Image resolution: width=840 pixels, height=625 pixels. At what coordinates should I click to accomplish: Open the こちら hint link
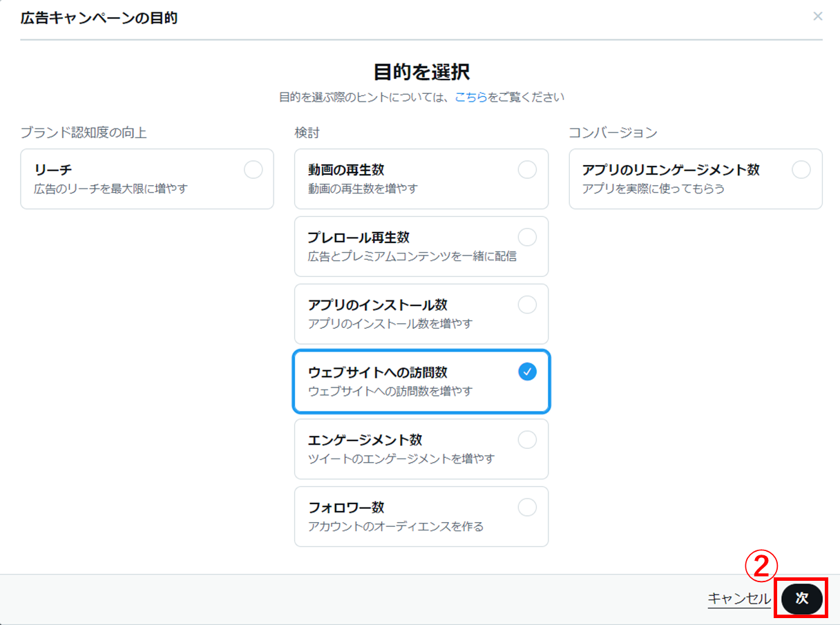pos(471,97)
